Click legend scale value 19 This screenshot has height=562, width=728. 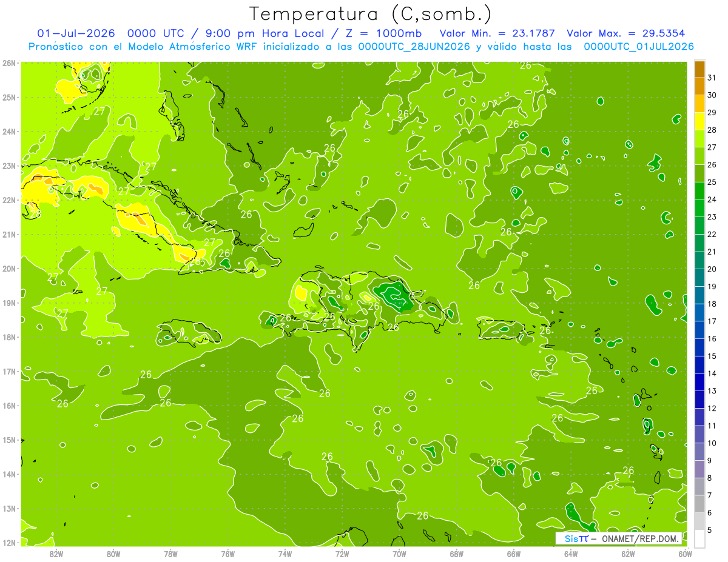712,286
